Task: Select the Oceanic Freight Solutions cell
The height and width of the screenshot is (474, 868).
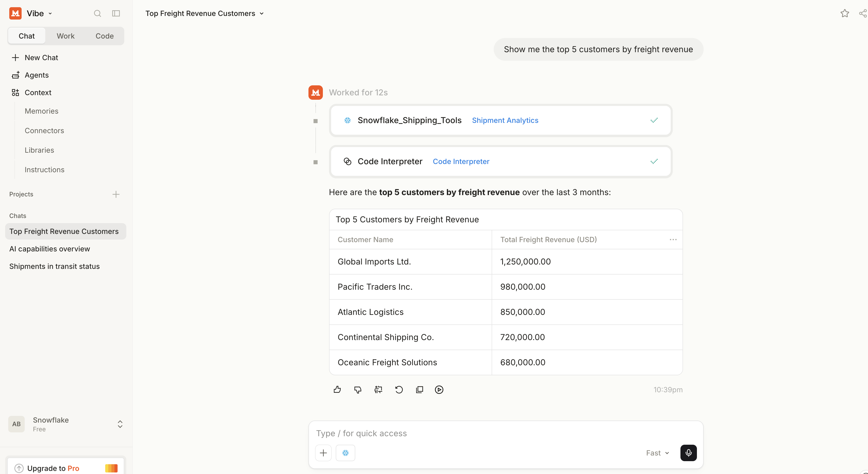Action: [x=410, y=362]
